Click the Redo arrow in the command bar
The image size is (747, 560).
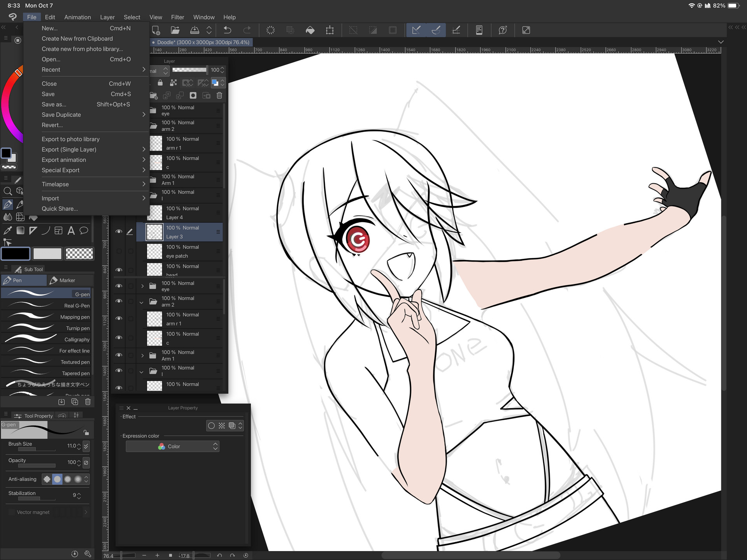(x=247, y=30)
